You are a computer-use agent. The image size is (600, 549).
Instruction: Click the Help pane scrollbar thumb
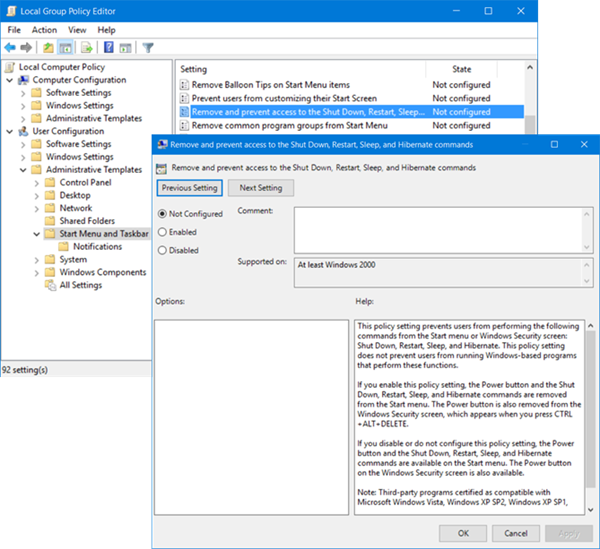pos(590,409)
